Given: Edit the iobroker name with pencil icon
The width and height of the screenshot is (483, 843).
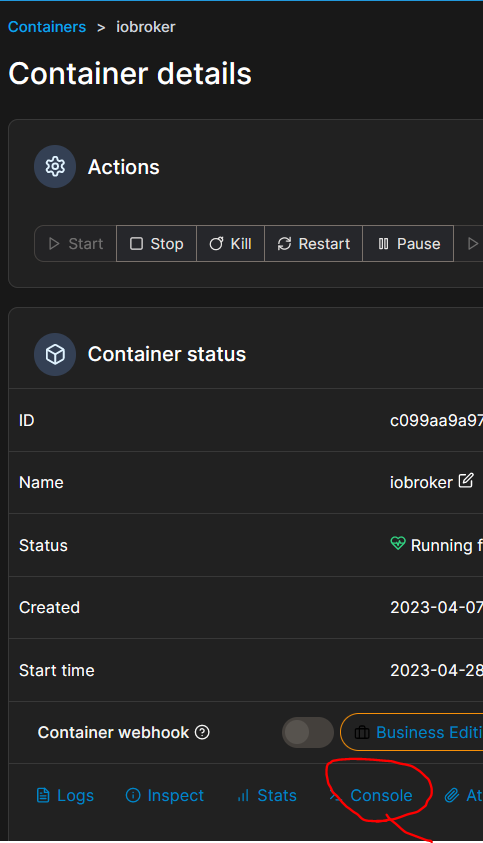Looking at the screenshot, I should 466,481.
